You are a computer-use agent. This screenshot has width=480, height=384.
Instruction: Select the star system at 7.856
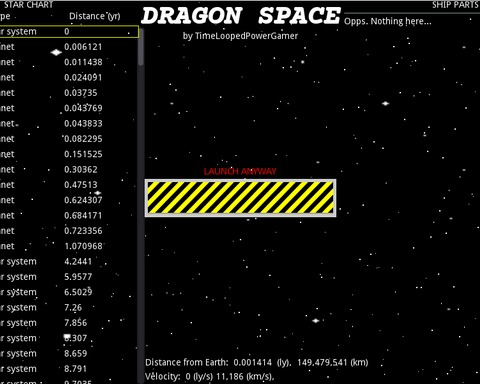pos(69,323)
